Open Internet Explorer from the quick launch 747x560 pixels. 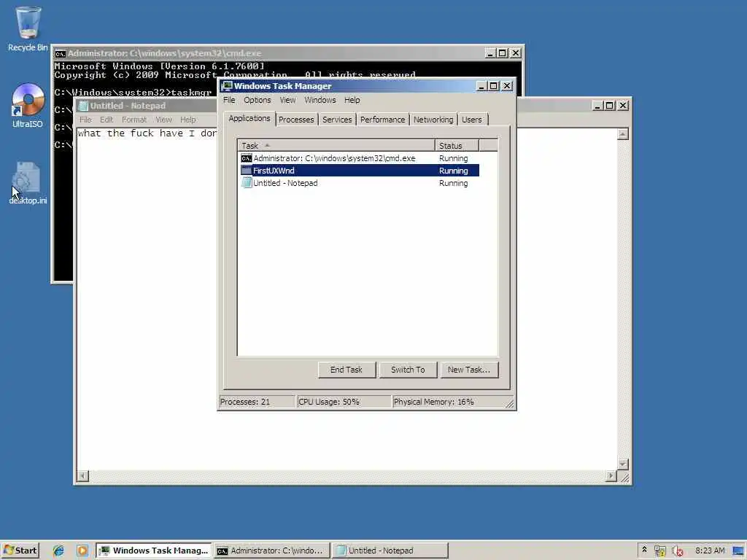(x=58, y=551)
